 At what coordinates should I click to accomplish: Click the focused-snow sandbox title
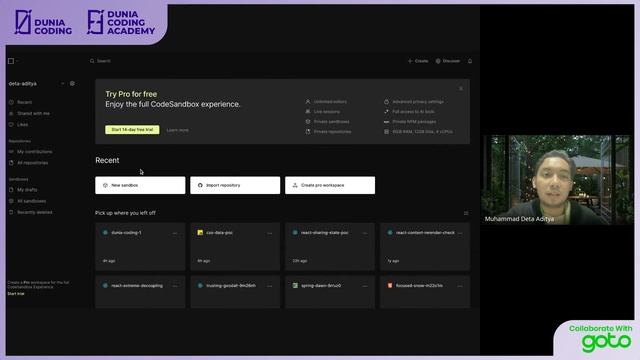pyautogui.click(x=419, y=285)
